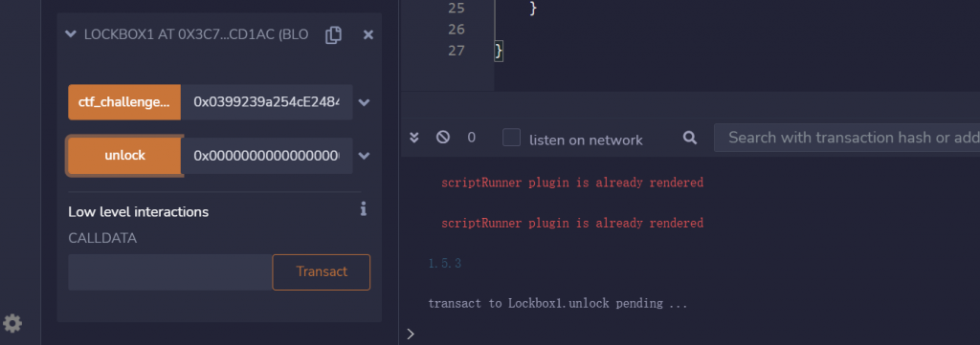Send calldata with the Transact button
This screenshot has height=345, width=980.
(x=322, y=272)
